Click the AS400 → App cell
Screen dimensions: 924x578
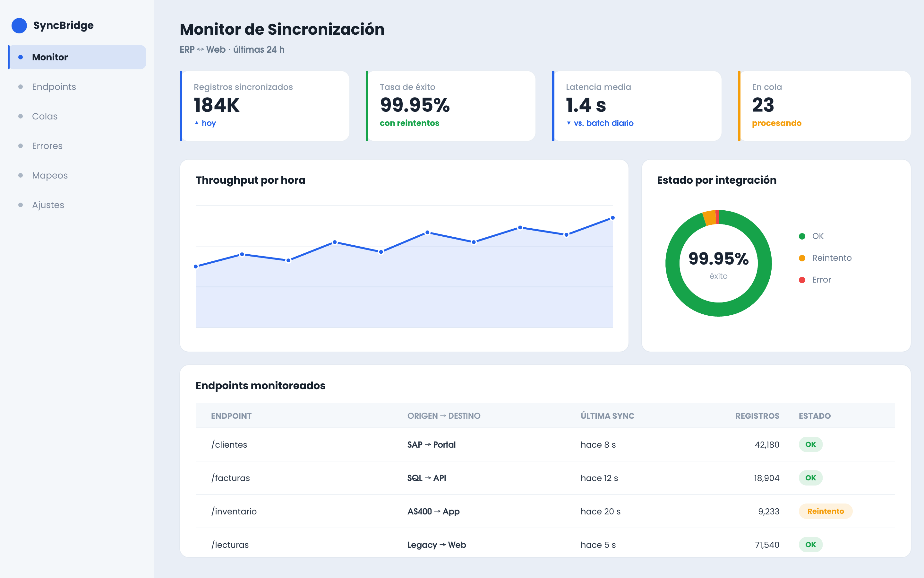[433, 512]
